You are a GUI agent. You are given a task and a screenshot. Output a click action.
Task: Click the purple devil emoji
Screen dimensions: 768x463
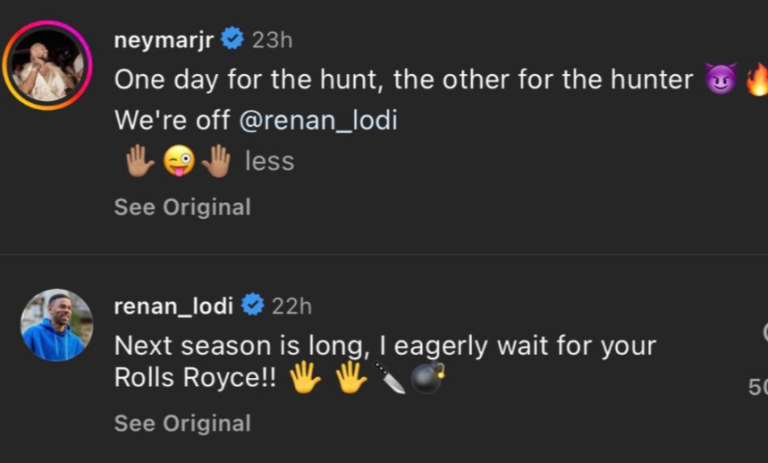click(x=720, y=80)
